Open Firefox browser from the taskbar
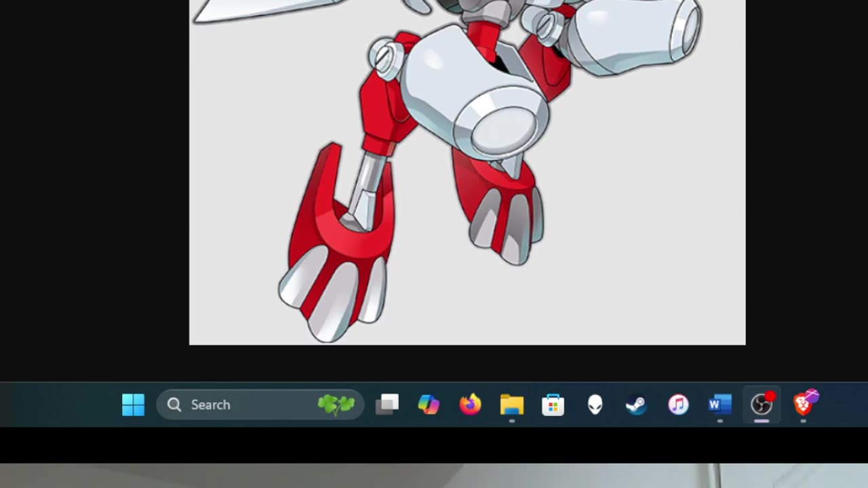 point(470,405)
